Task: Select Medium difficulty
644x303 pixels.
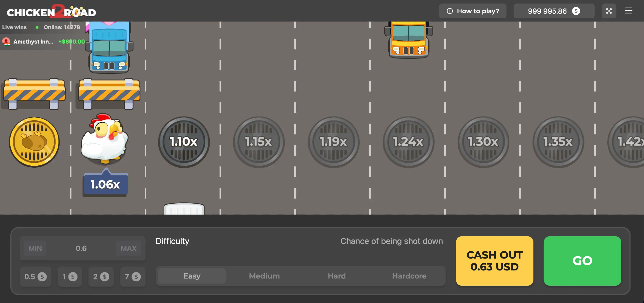Action: (x=264, y=276)
